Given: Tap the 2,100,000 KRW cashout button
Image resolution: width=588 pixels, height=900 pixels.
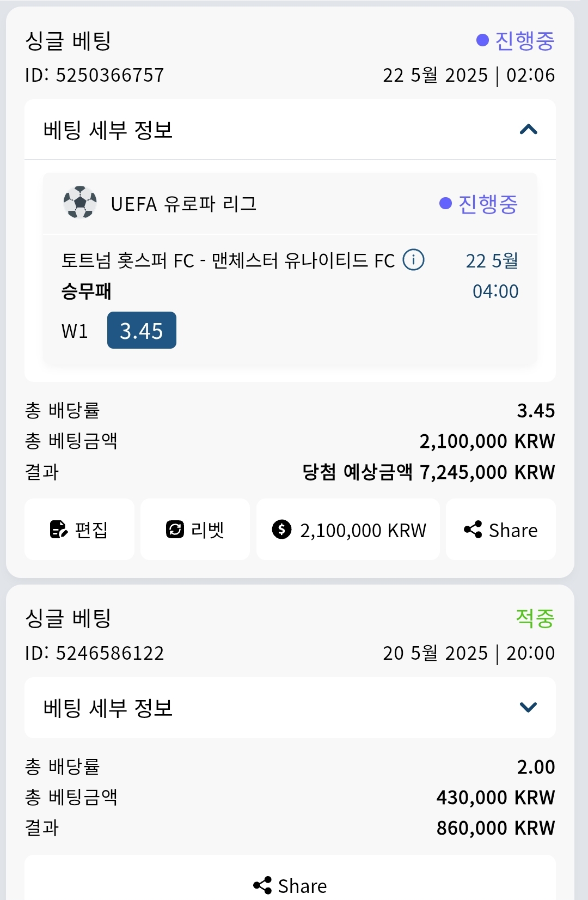Looking at the screenshot, I should click(x=348, y=530).
